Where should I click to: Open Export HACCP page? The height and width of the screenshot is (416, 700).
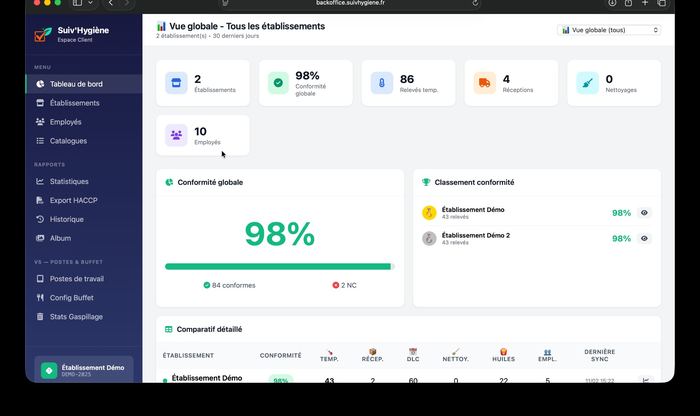83,200
